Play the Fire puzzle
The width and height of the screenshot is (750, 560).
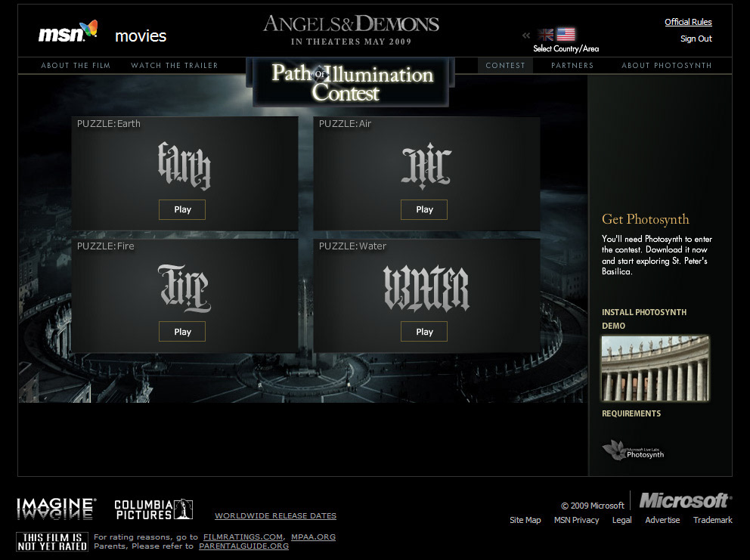click(x=182, y=332)
